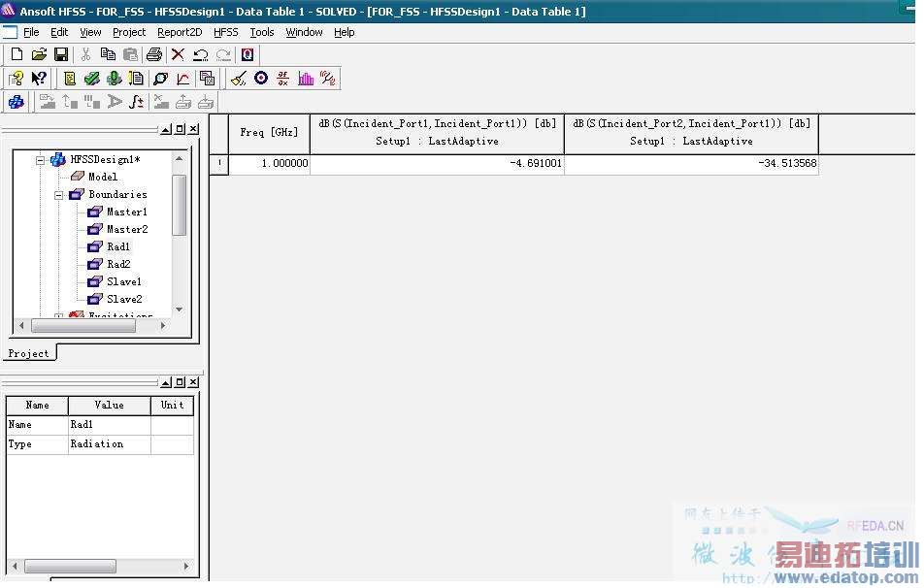Click the circular target icon

pos(261,79)
